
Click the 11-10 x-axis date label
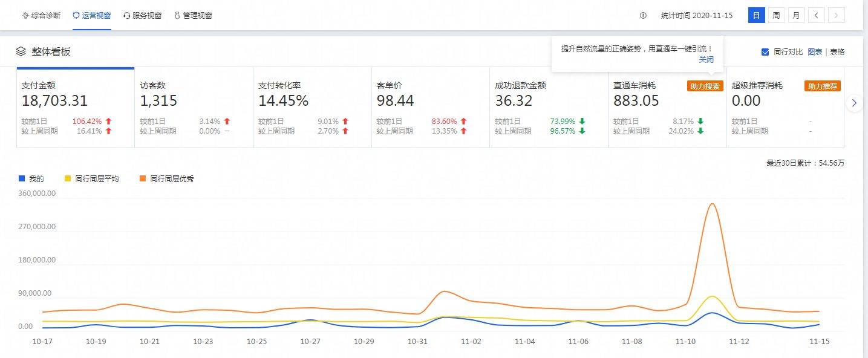coord(685,342)
